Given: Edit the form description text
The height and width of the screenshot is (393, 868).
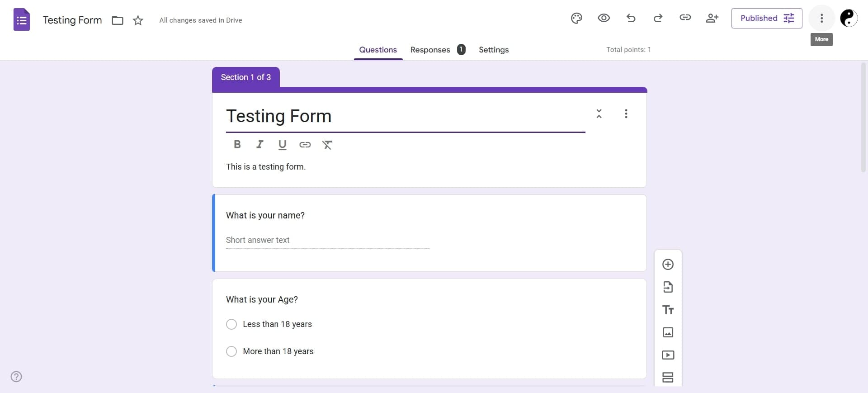Looking at the screenshot, I should (x=266, y=167).
